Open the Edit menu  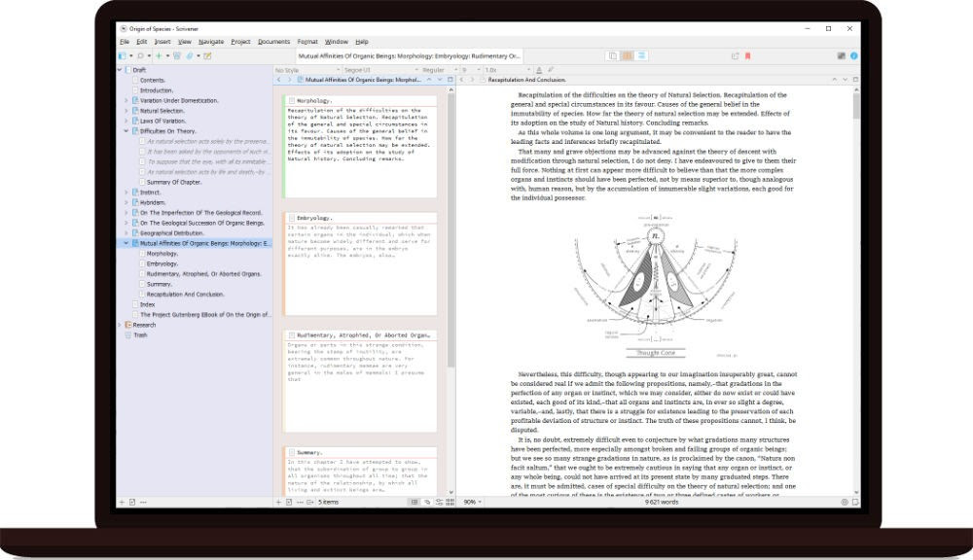coord(142,42)
